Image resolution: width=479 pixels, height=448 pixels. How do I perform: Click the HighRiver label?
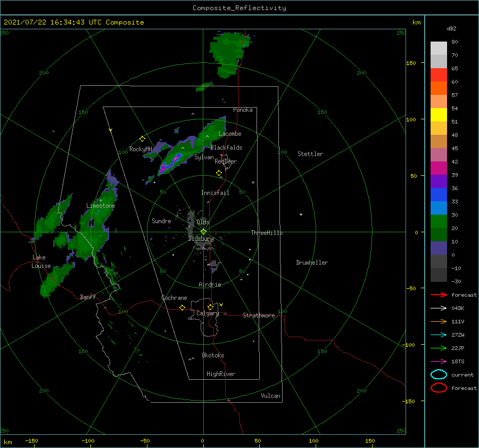click(x=221, y=374)
